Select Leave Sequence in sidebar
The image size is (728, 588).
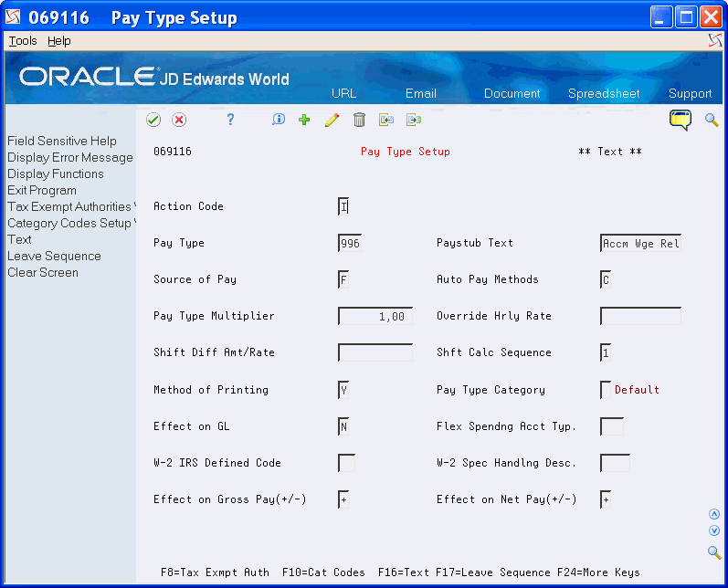coord(54,257)
